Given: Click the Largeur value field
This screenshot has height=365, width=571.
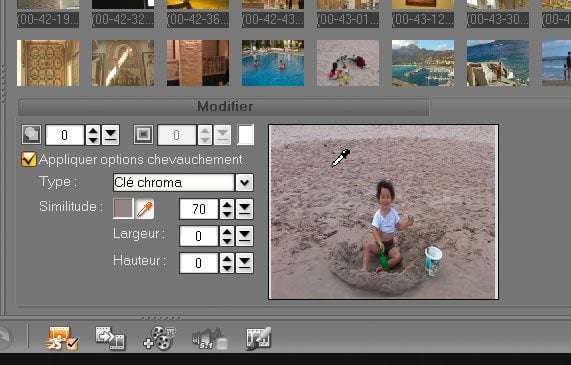Looking at the screenshot, I should [x=199, y=236].
